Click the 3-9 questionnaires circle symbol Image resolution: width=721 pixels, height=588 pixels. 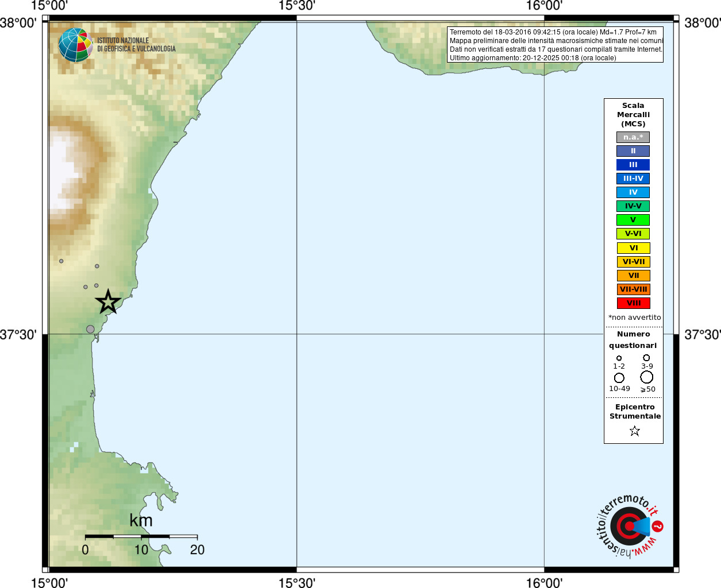(x=646, y=358)
